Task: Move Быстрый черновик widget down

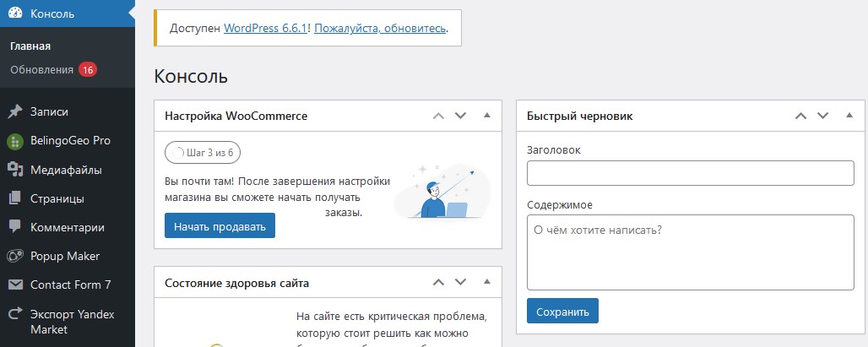Action: click(822, 116)
